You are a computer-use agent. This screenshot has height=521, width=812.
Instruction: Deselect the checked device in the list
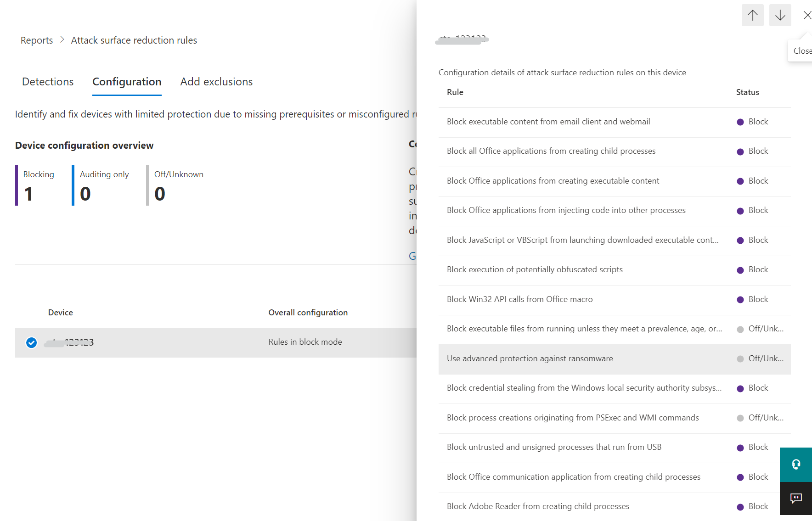(x=31, y=342)
